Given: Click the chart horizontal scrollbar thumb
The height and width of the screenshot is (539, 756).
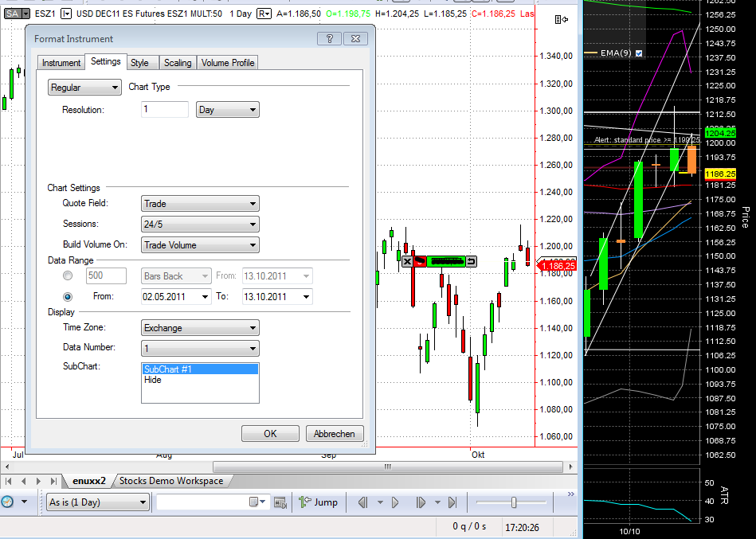Looking at the screenshot, I should click(388, 467).
